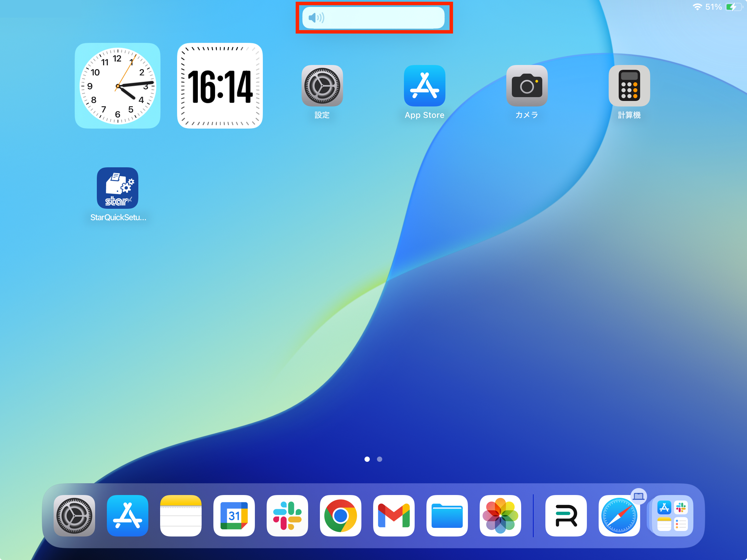This screenshot has height=560, width=747.
Task: Open the StarQuickSetup app
Action: tap(118, 188)
